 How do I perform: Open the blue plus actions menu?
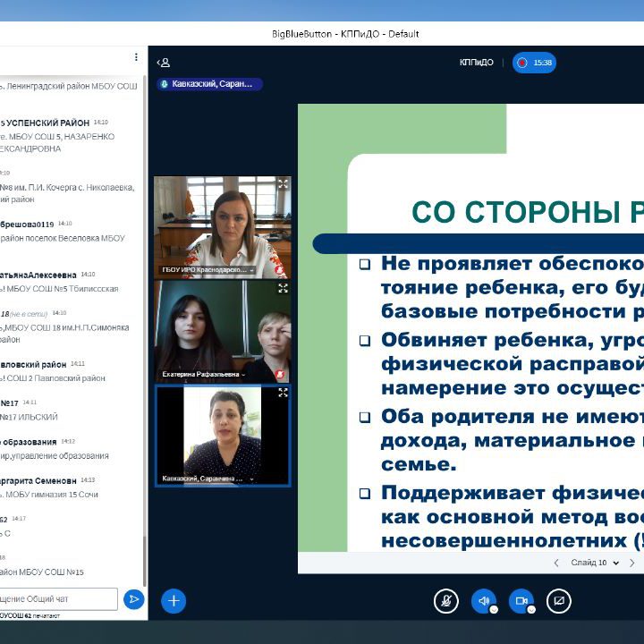coord(174,601)
